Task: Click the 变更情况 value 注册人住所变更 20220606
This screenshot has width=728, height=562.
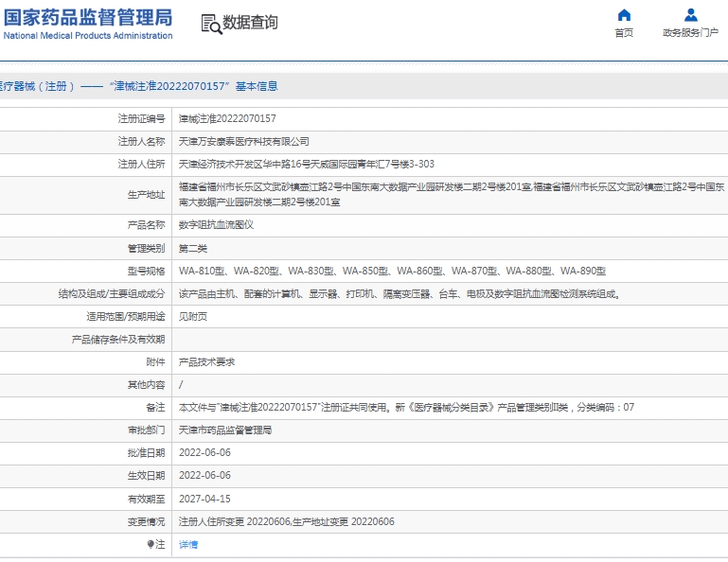Action: (287, 521)
